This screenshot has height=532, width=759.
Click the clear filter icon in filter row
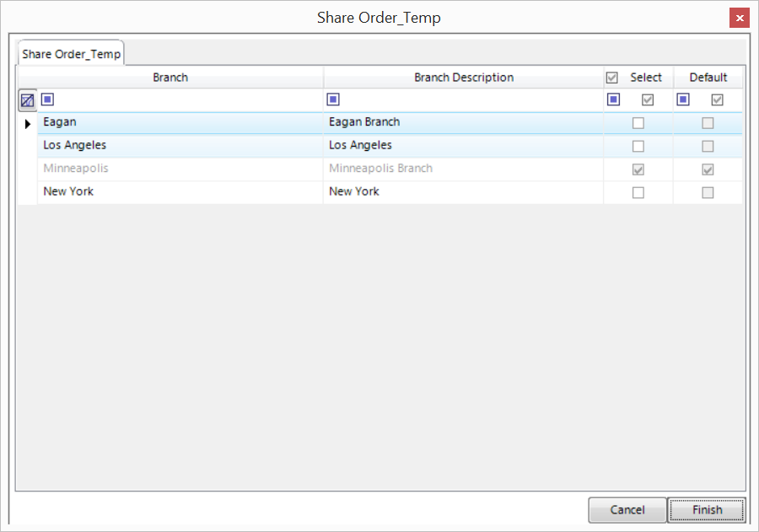pyautogui.click(x=27, y=100)
